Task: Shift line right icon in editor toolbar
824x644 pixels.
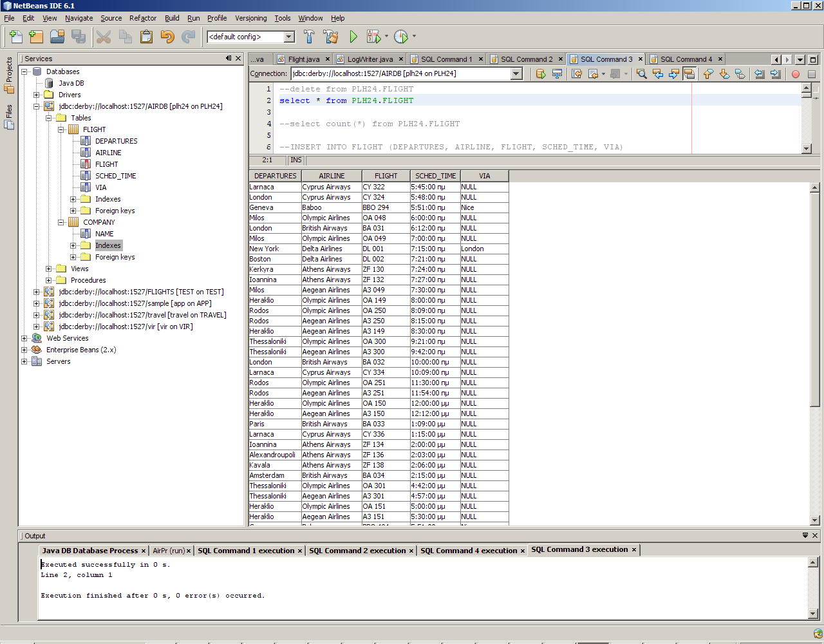Action: [x=775, y=74]
